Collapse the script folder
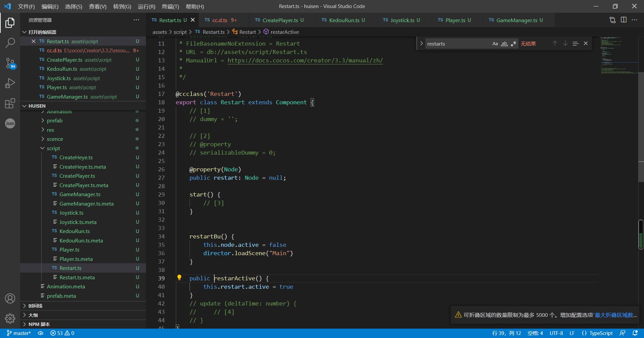Screen dimensions: 644x338 point(53,148)
